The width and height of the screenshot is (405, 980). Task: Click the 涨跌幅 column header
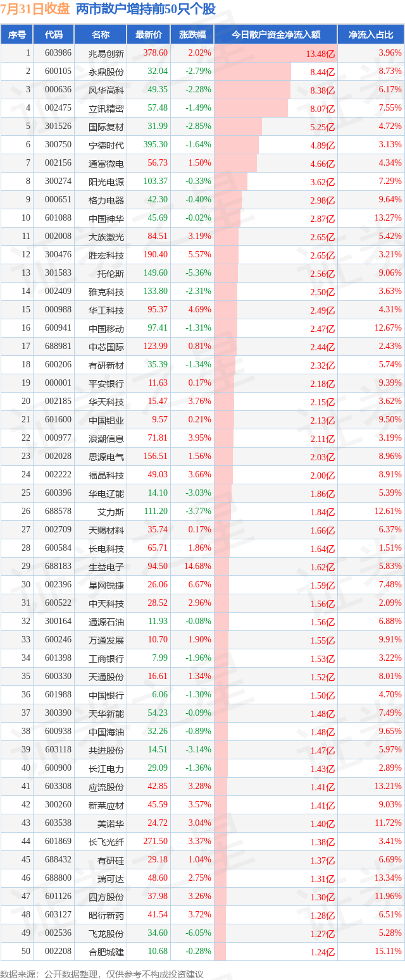click(x=192, y=35)
